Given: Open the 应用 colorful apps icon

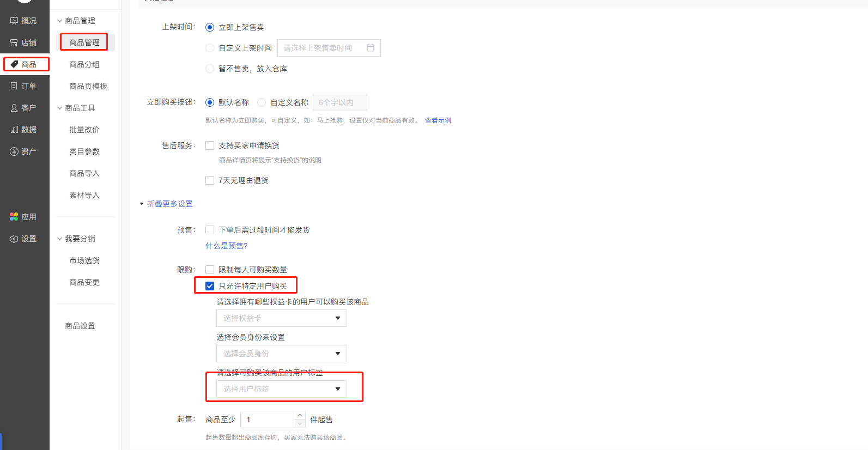Looking at the screenshot, I should tap(14, 217).
